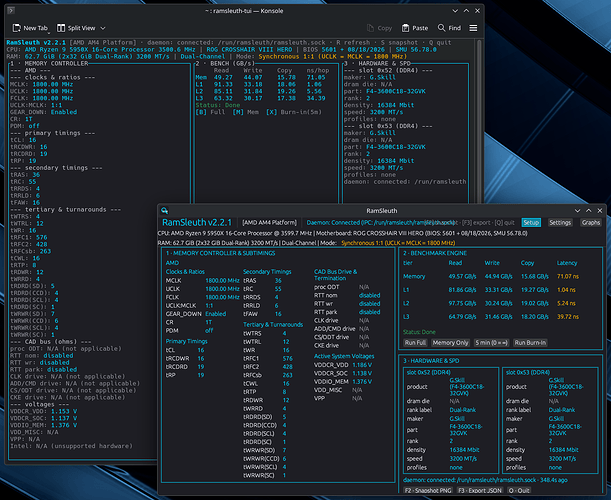Click the Run Burn-In button

(530, 343)
